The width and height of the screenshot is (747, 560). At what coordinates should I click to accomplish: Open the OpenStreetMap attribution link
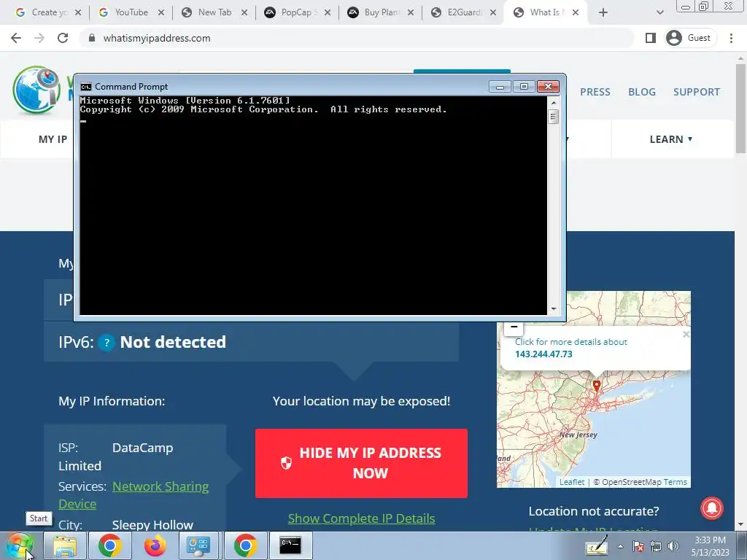pos(632,482)
